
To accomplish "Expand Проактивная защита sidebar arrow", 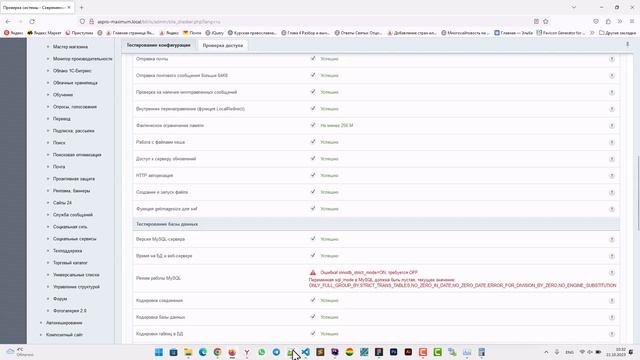I will (x=48, y=179).
